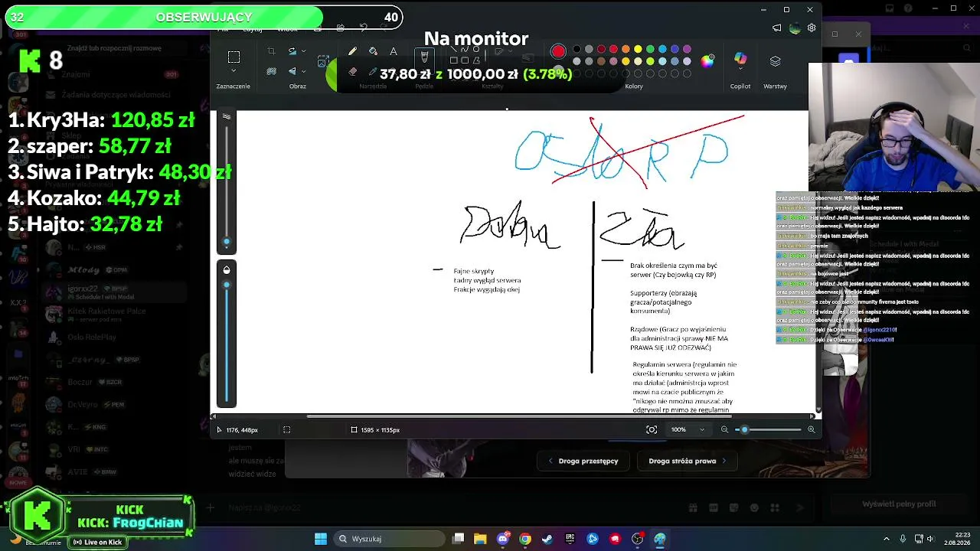
Task: Click the Droga stróża prawa button
Action: click(688, 461)
